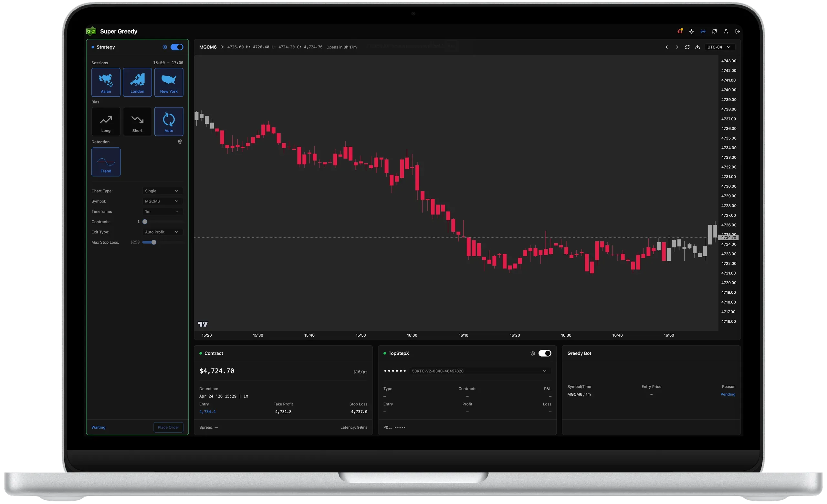Viewport: 827px width, 504px height.
Task: Click the Opens in 8h 17m text
Action: tap(341, 47)
